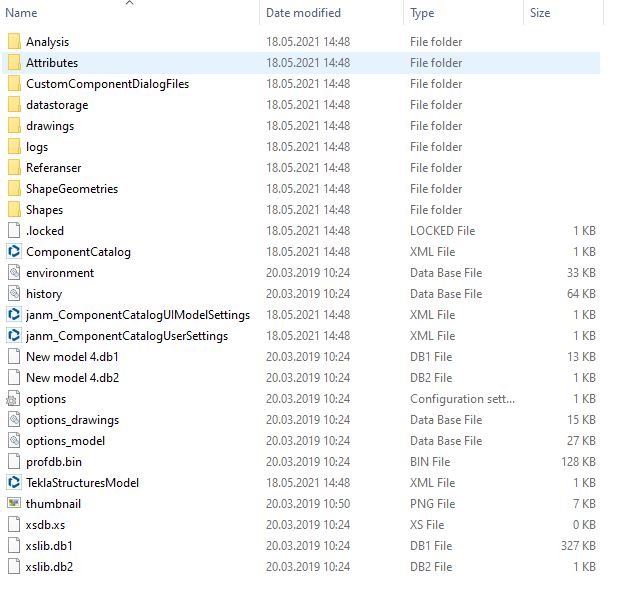
Task: Select the .locked file icon
Action: tap(14, 230)
